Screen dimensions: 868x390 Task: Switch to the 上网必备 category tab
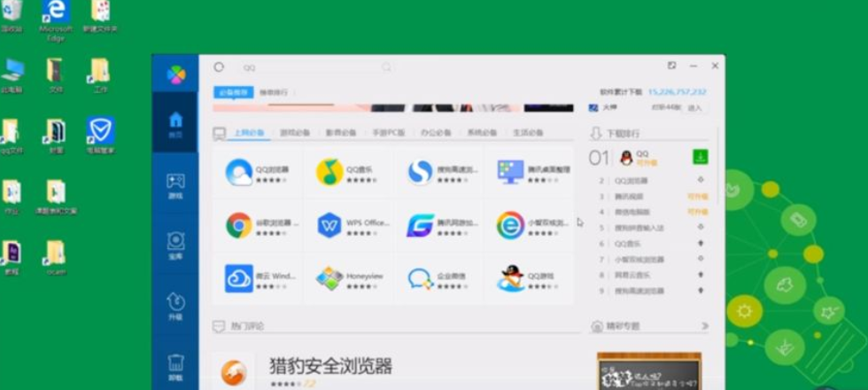(249, 133)
